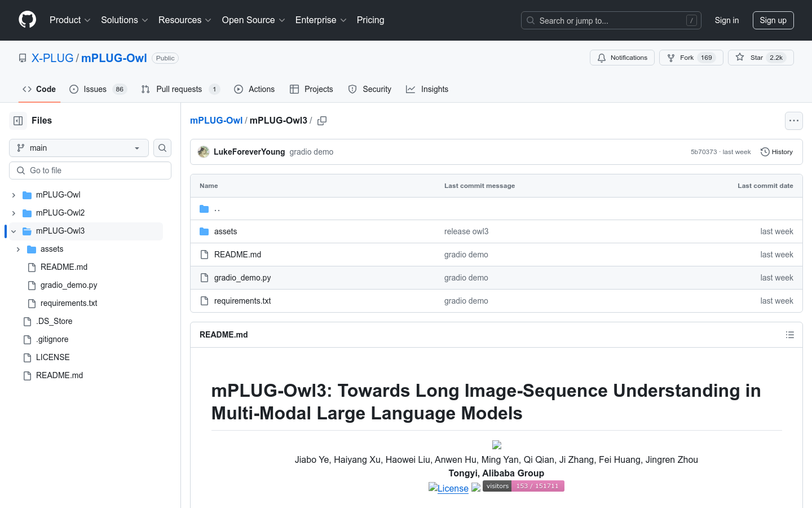Open the X-PLUG organization link

pos(52,58)
